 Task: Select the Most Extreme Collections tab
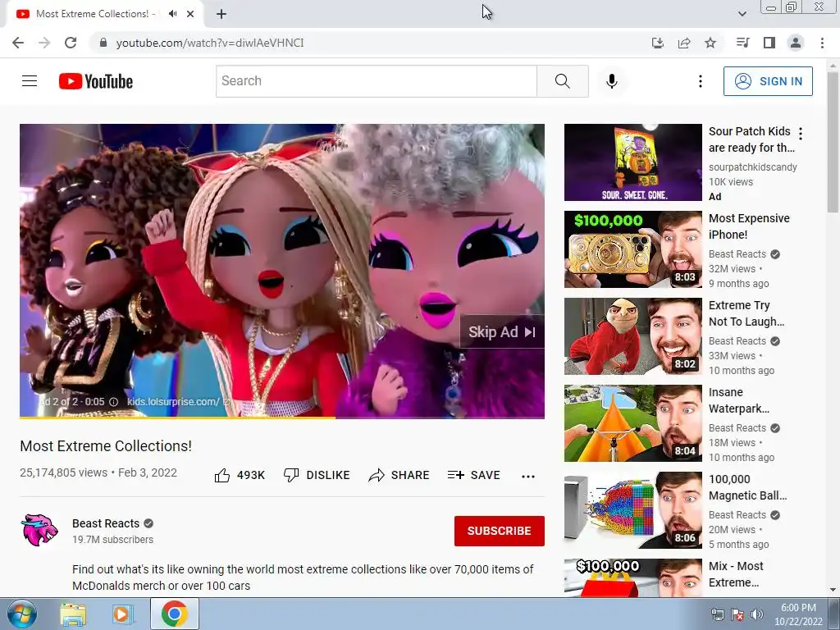(x=105, y=14)
